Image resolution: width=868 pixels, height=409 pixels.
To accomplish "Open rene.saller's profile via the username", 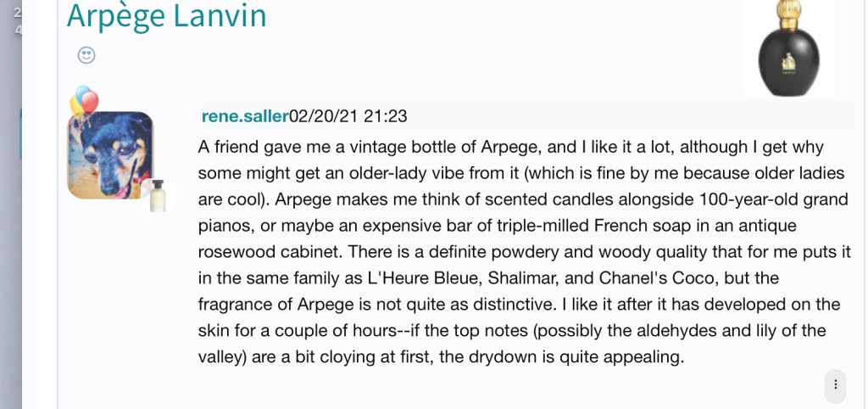I will (x=245, y=116).
